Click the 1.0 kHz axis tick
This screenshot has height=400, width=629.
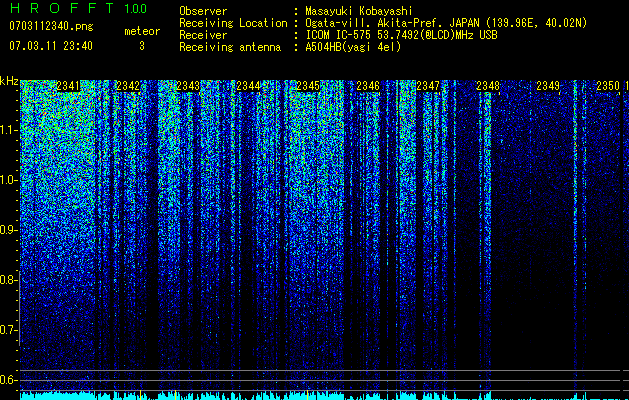[x=10, y=180]
